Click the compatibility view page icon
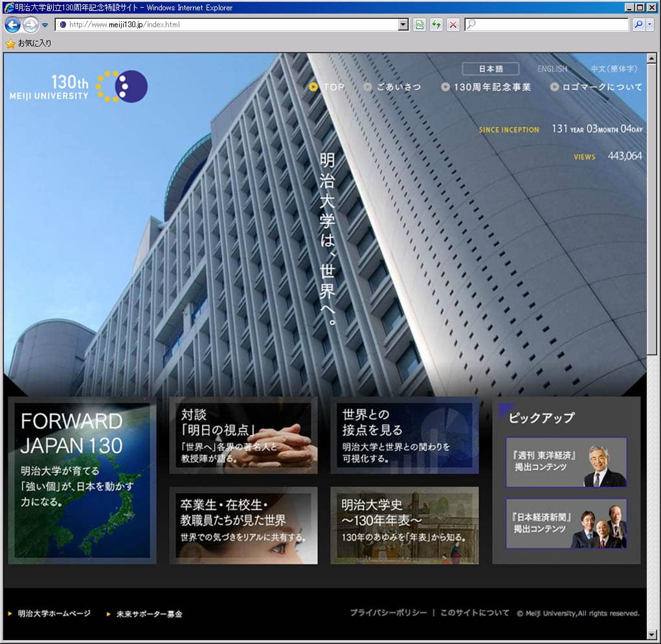 (420, 25)
